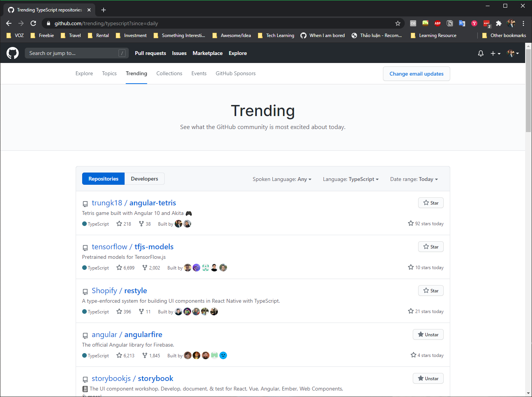Click the page vertical scrollbar thumb
The width and height of the screenshot is (532, 397).
pyautogui.click(x=529, y=90)
